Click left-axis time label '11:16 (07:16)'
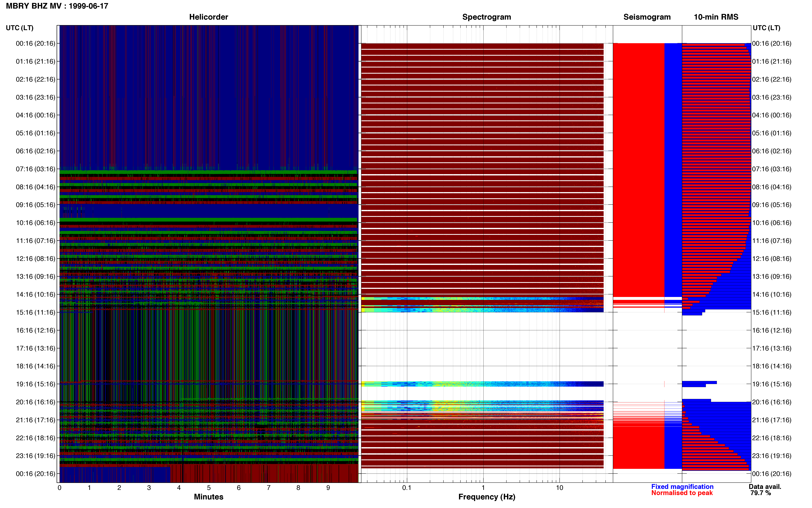Screen dimensions: 812x508 pyautogui.click(x=36, y=240)
